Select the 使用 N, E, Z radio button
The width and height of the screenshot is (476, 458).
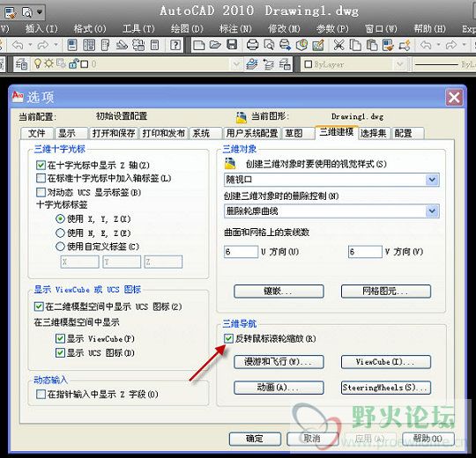click(61, 233)
